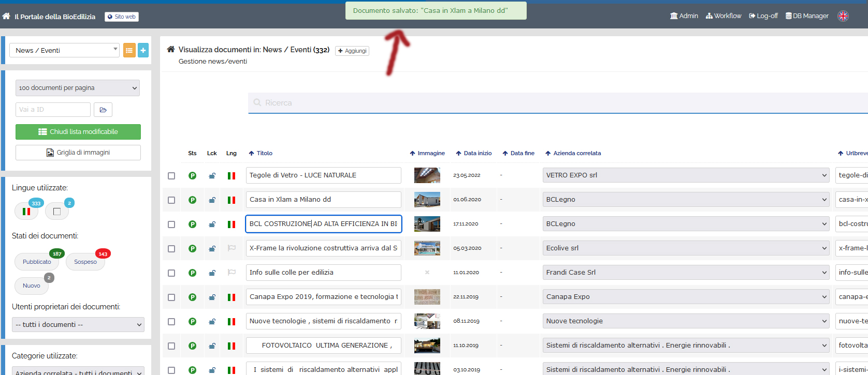Image resolution: width=868 pixels, height=375 pixels.
Task: Filter by the Sospeso status badge
Action: point(85,262)
